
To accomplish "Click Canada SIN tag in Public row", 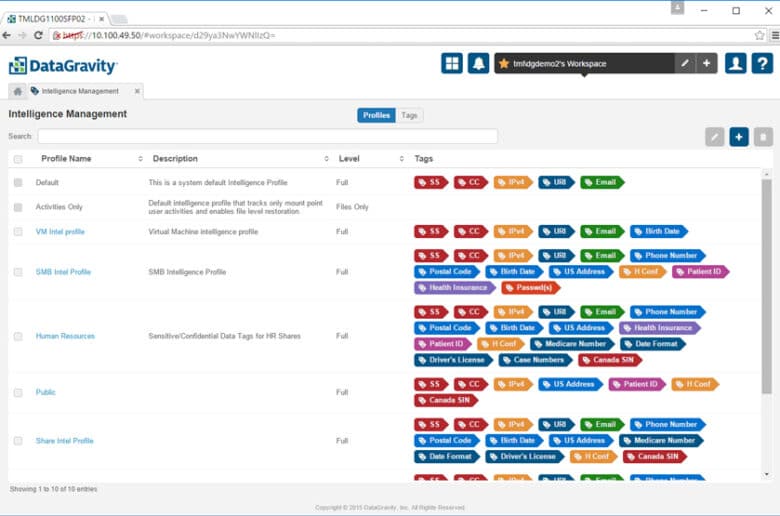I will pyautogui.click(x=446, y=400).
